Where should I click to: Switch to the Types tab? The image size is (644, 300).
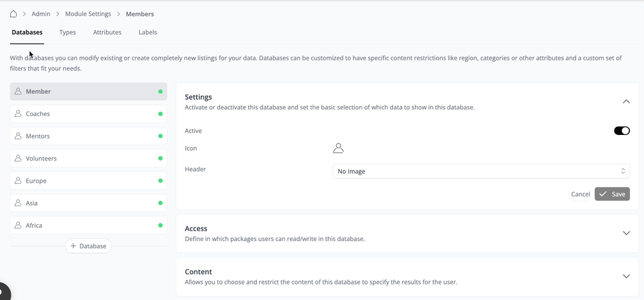click(67, 32)
